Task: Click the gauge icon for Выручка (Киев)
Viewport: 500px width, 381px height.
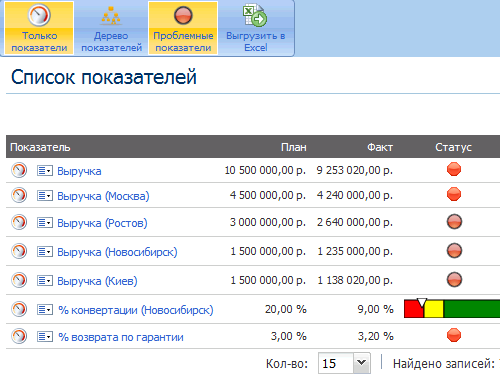Action: pyautogui.click(x=19, y=280)
